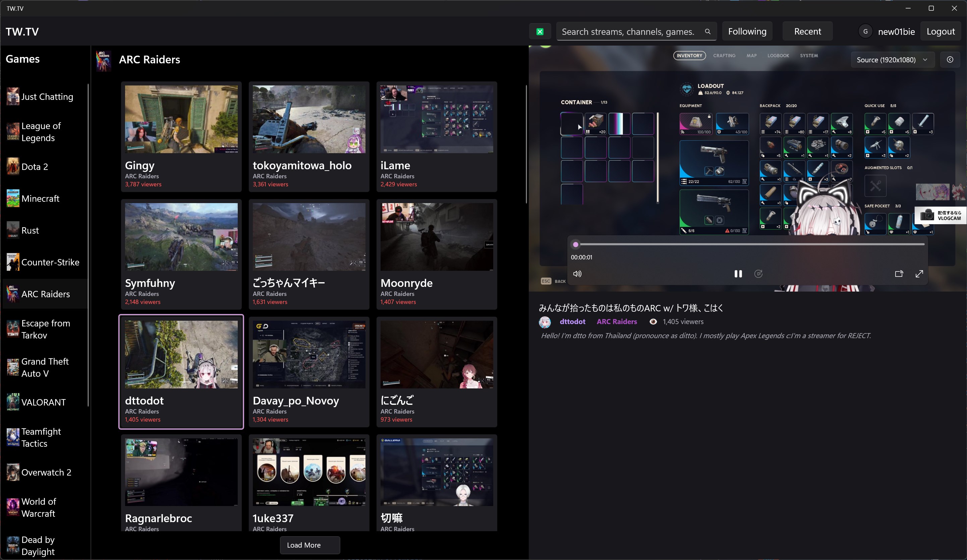Click the stream seek bar
967x560 pixels.
coord(749,244)
